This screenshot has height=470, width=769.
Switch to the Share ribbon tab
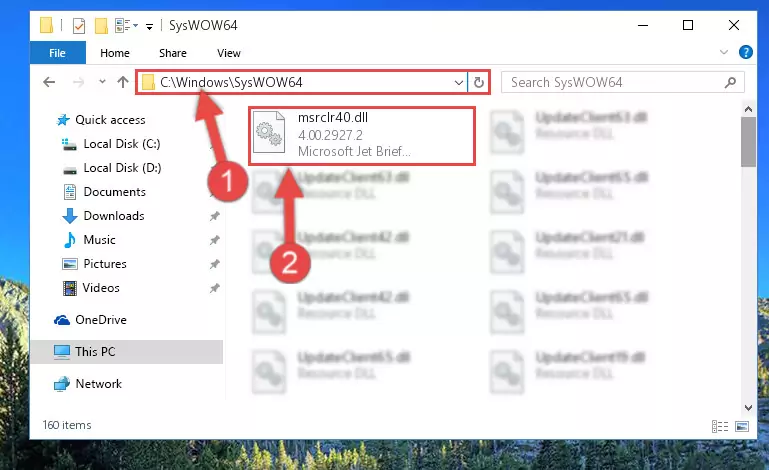click(173, 53)
